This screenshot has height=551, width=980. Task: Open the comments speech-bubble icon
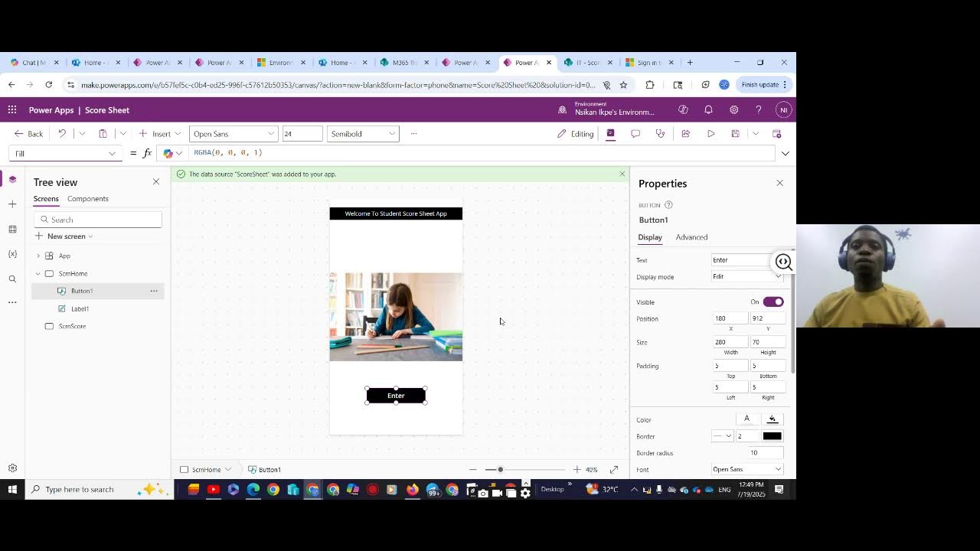coord(635,134)
